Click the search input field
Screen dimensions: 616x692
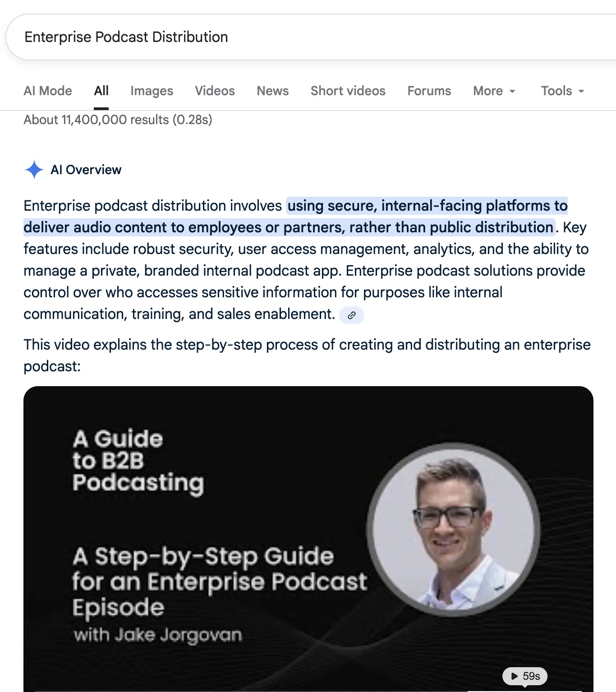(311, 37)
